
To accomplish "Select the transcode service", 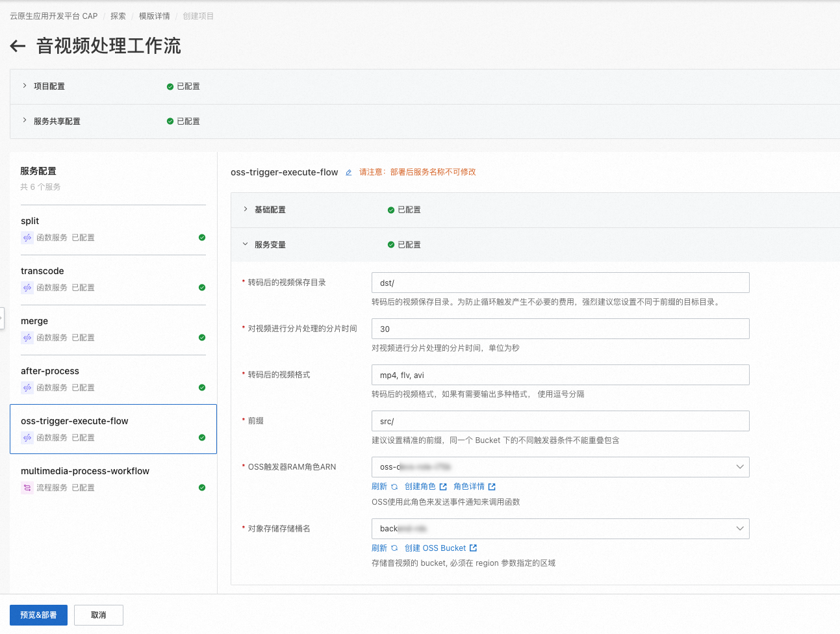I will (113, 279).
